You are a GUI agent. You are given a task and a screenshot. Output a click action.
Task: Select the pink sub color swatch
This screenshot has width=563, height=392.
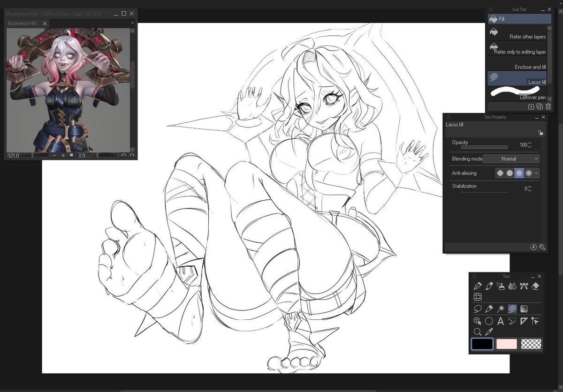point(507,344)
